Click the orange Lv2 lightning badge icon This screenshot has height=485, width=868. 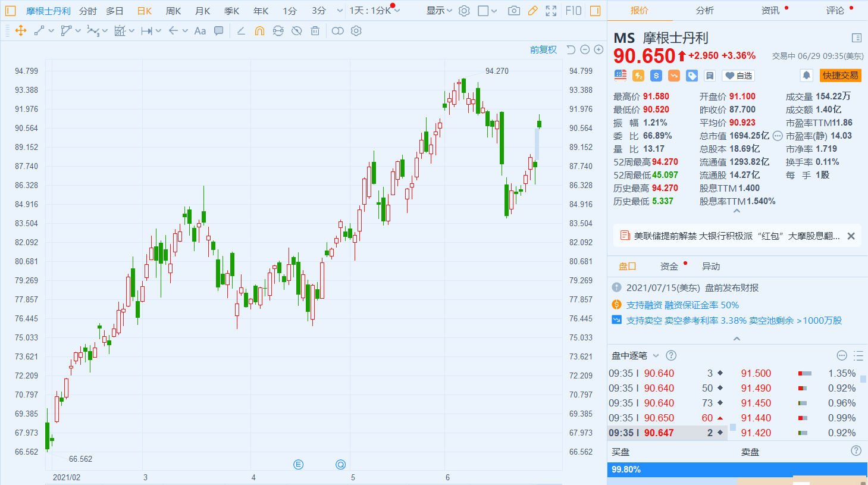(638, 76)
